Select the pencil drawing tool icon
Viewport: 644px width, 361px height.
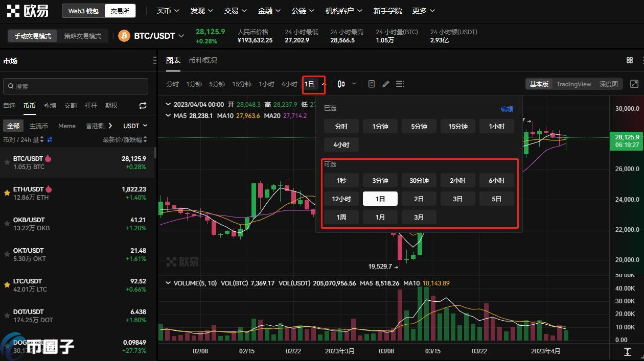coord(386,84)
